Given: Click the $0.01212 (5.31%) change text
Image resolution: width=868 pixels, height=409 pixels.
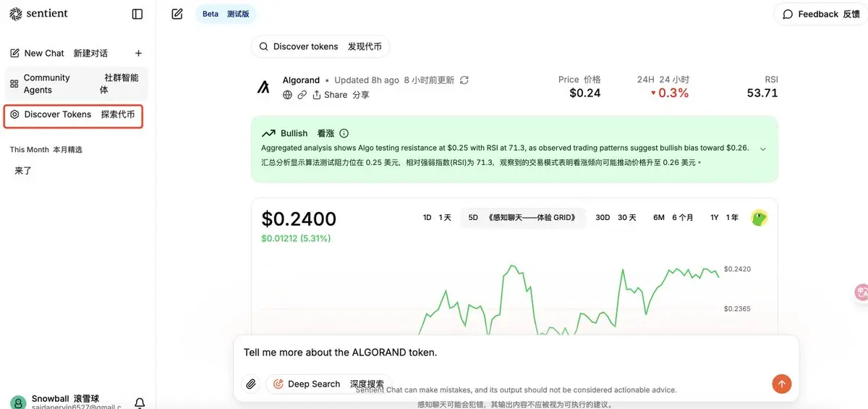Looking at the screenshot, I should [296, 238].
